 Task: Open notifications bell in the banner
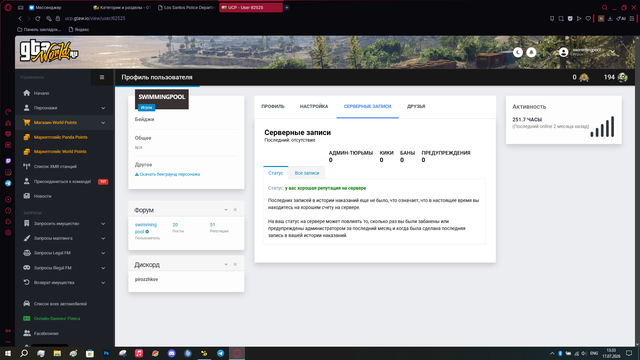coord(531,52)
